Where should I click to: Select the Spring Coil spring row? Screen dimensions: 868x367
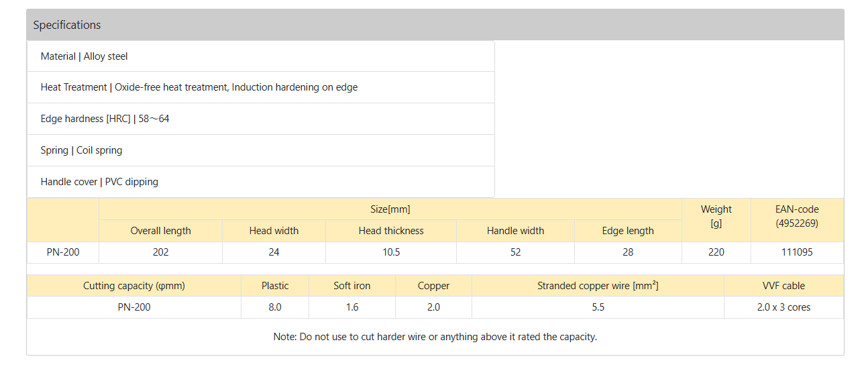(x=261, y=150)
